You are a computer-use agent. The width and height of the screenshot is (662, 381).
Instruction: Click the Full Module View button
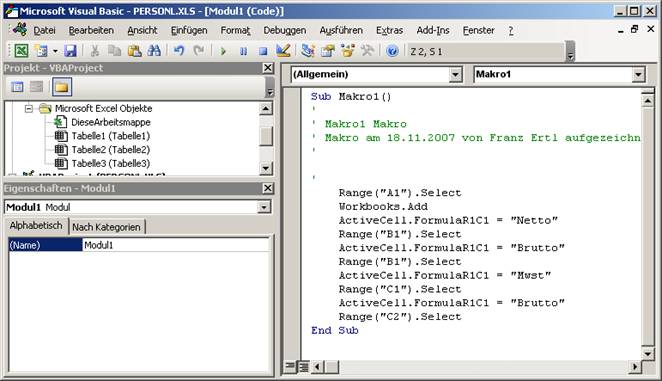click(304, 366)
